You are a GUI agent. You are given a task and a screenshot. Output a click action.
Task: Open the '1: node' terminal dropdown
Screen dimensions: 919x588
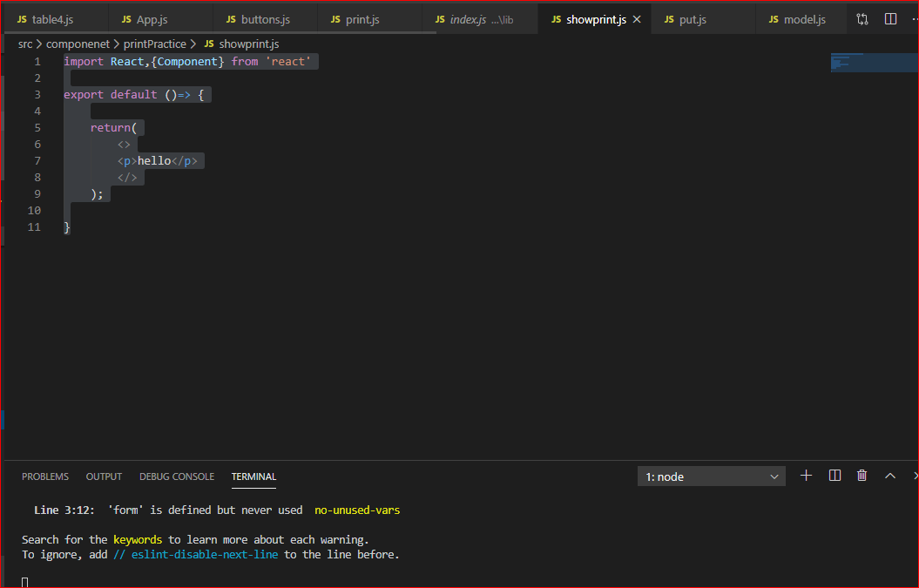(x=711, y=476)
